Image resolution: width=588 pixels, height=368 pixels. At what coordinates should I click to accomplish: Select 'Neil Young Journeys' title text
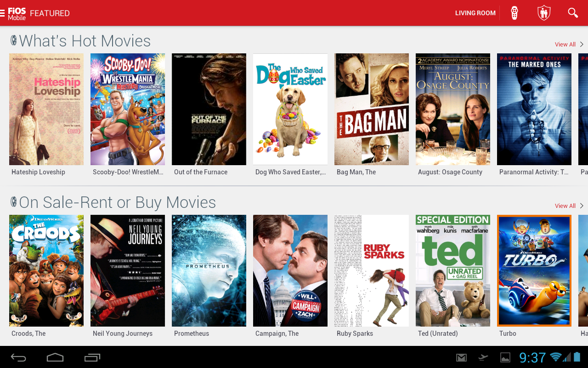click(123, 333)
